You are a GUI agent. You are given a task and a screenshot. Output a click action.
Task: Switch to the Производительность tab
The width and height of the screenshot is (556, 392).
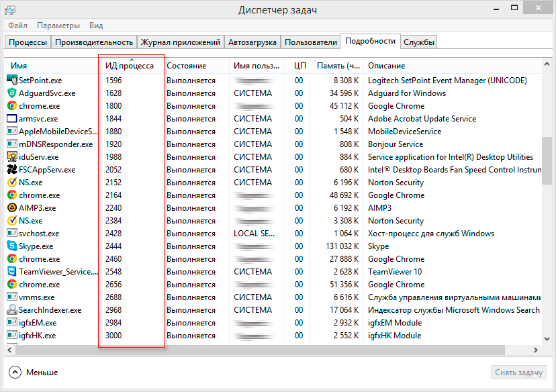[x=94, y=42]
